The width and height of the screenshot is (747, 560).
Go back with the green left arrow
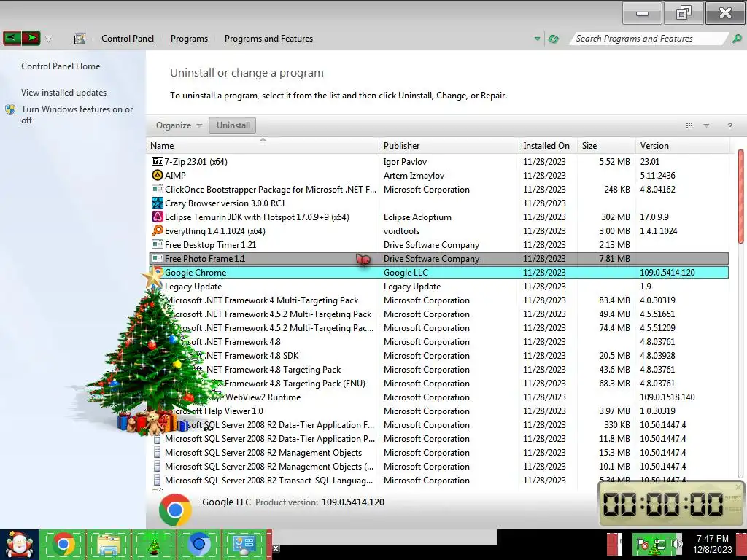[12, 38]
